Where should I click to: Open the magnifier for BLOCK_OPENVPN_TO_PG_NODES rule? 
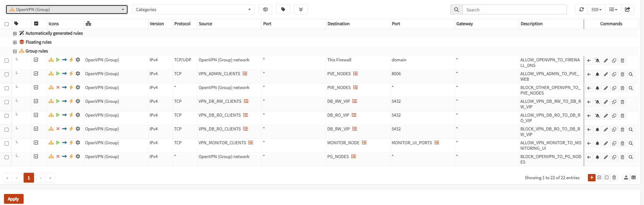(631, 157)
